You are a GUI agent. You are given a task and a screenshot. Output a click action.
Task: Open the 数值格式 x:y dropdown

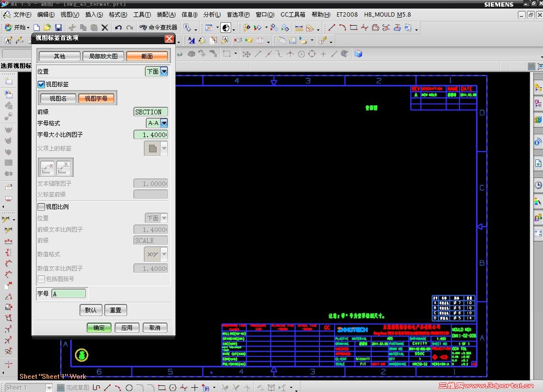(x=164, y=254)
